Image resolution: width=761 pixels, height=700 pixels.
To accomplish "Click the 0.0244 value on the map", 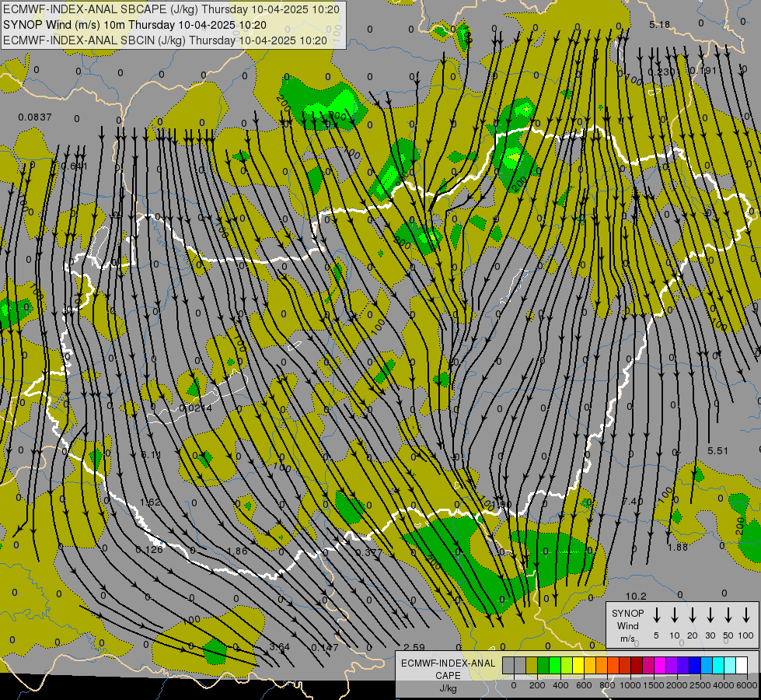I will [x=196, y=408].
